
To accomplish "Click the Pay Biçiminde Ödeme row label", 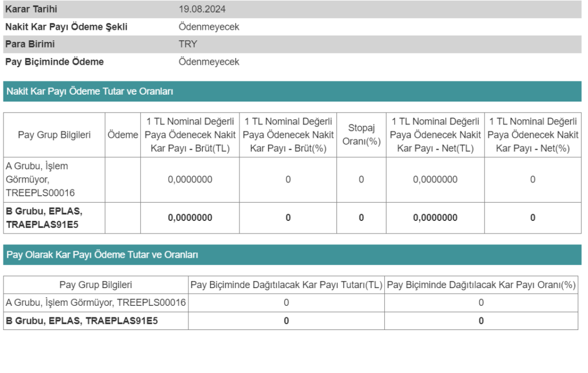I will pos(55,61).
